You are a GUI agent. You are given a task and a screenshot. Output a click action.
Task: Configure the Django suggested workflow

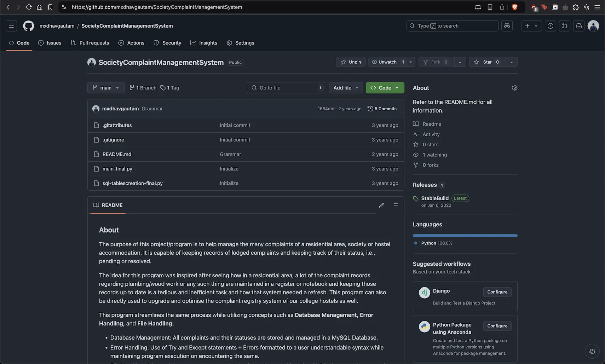(497, 291)
